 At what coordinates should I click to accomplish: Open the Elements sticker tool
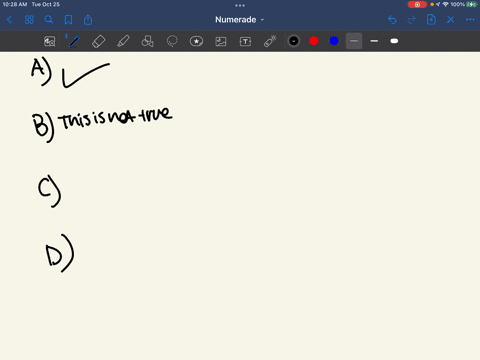(196, 41)
